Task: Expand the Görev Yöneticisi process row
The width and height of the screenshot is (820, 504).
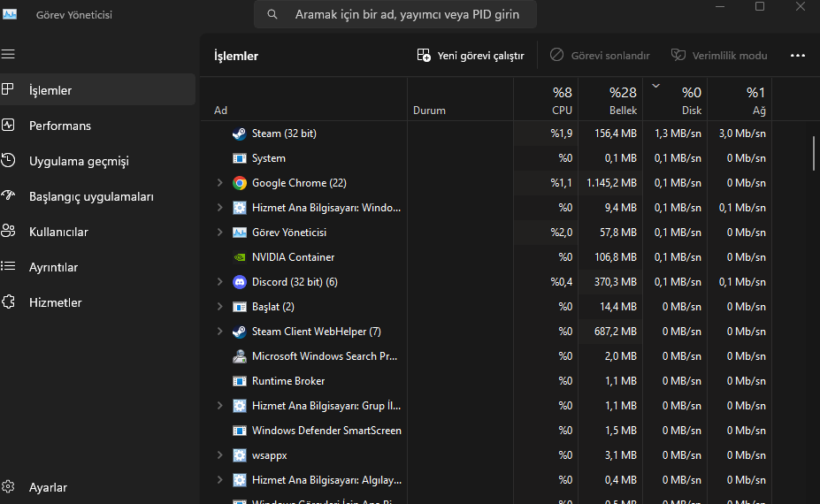Action: tap(219, 233)
